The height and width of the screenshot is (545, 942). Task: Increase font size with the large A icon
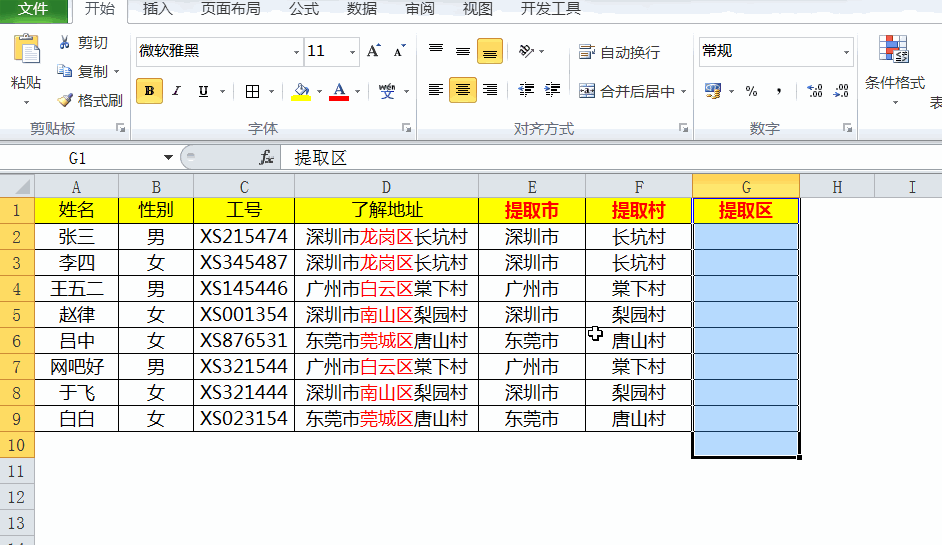point(374,51)
